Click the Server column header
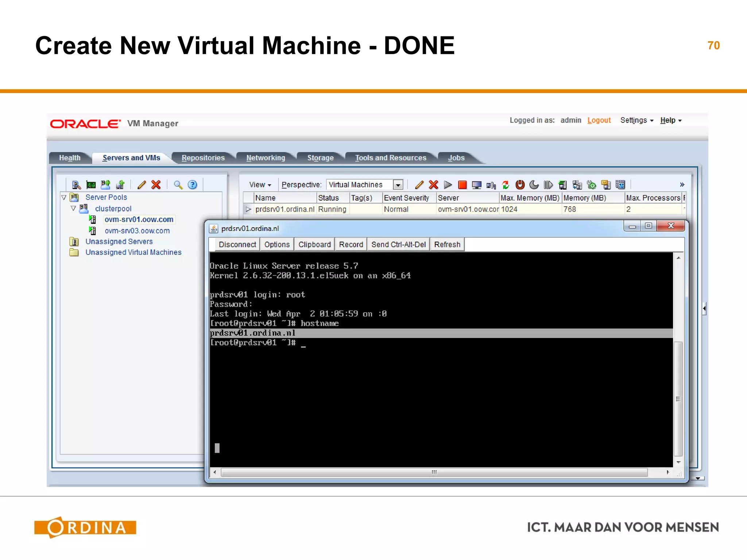The image size is (747, 560). (x=468, y=198)
